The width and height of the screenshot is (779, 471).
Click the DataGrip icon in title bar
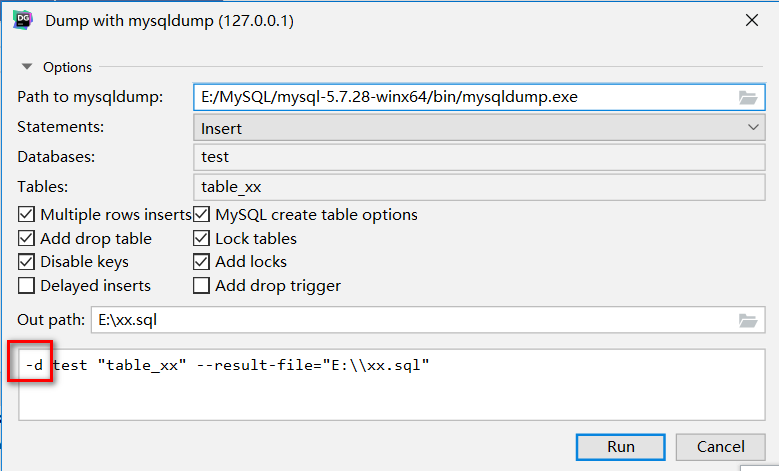(x=20, y=20)
